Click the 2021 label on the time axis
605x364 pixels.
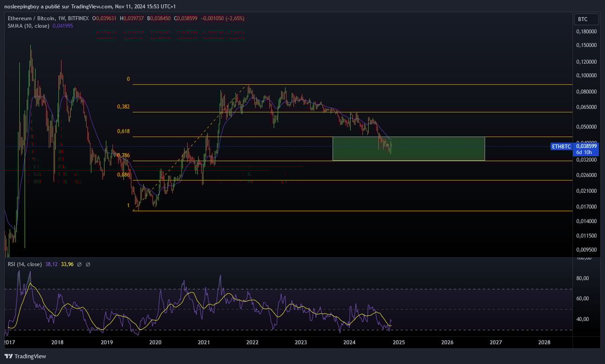point(204,342)
